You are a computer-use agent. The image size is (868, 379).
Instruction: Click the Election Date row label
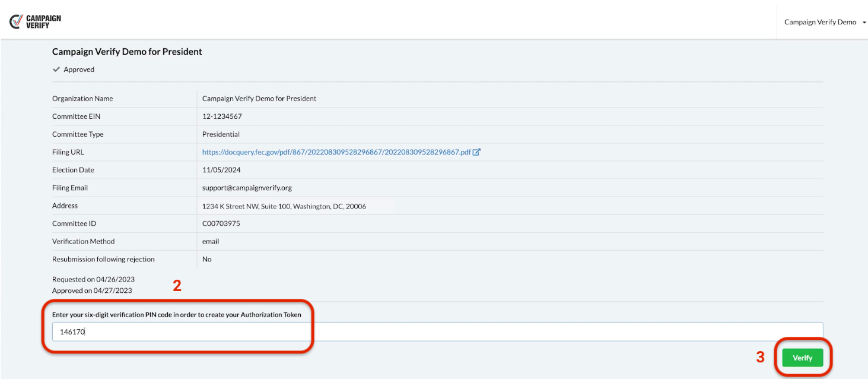(x=73, y=170)
